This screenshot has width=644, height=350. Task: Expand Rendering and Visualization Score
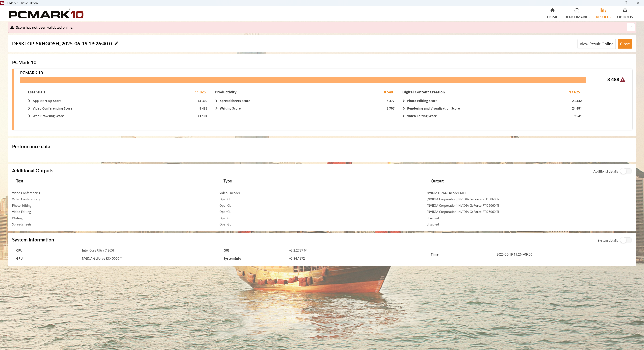[404, 108]
